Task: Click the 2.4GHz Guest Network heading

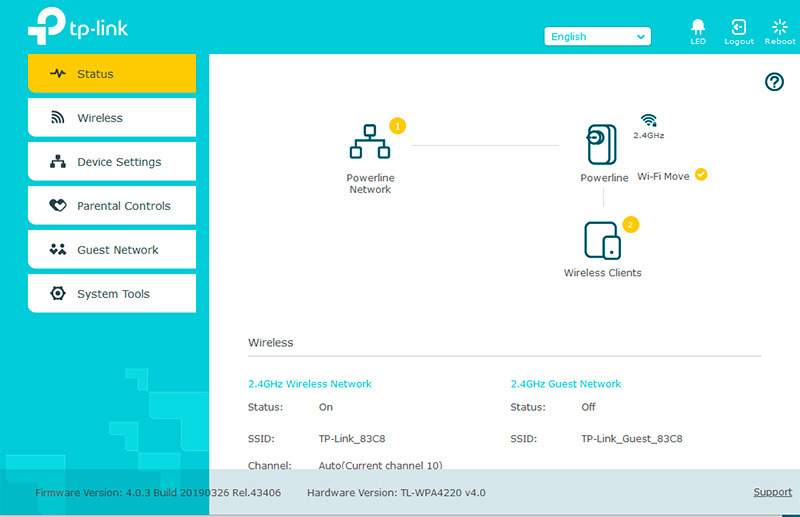Action: point(565,384)
